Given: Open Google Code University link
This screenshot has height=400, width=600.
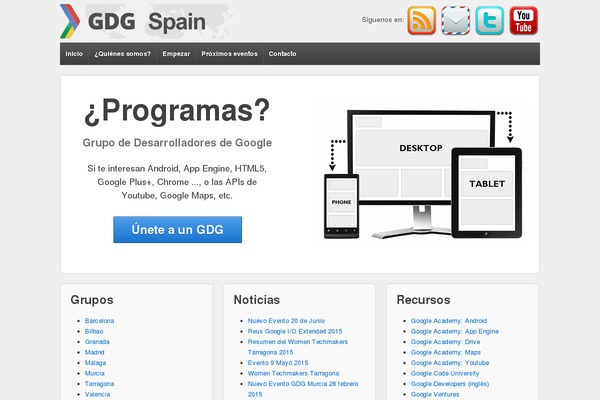Looking at the screenshot, I should pos(445,373).
